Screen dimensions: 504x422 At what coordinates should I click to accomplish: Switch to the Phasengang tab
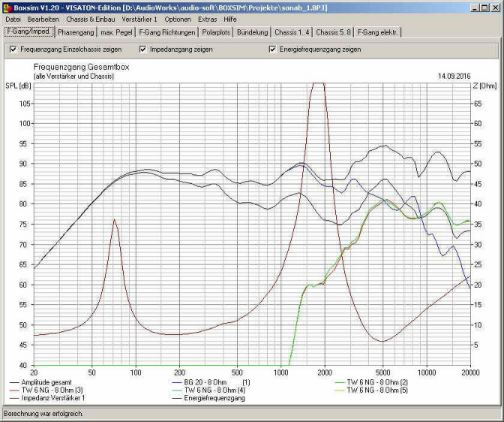tap(76, 32)
